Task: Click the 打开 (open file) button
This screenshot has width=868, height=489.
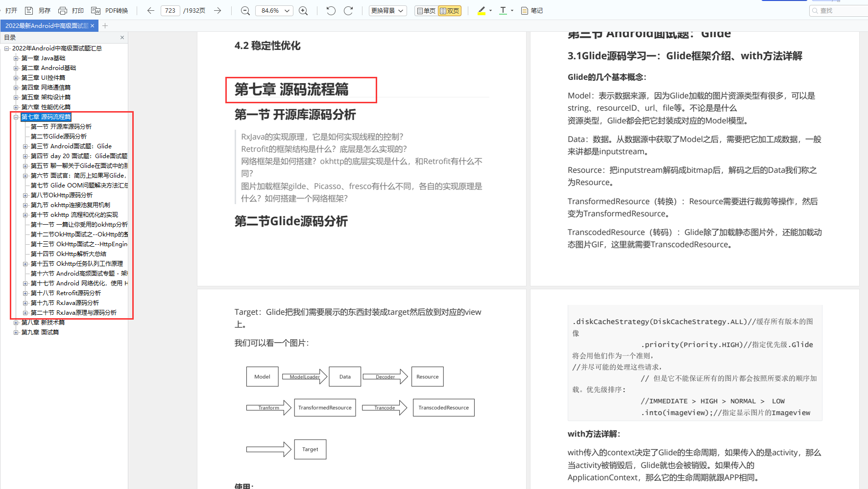Action: click(11, 11)
